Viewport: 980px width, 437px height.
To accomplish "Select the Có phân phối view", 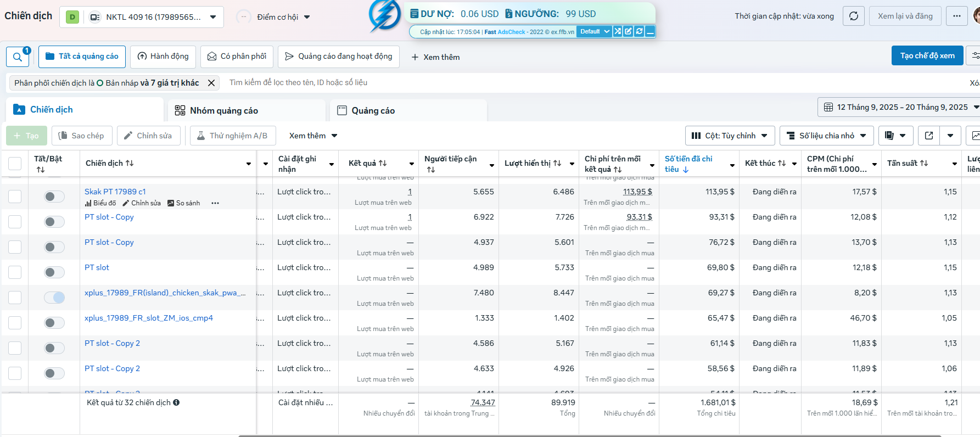I will pos(237,57).
